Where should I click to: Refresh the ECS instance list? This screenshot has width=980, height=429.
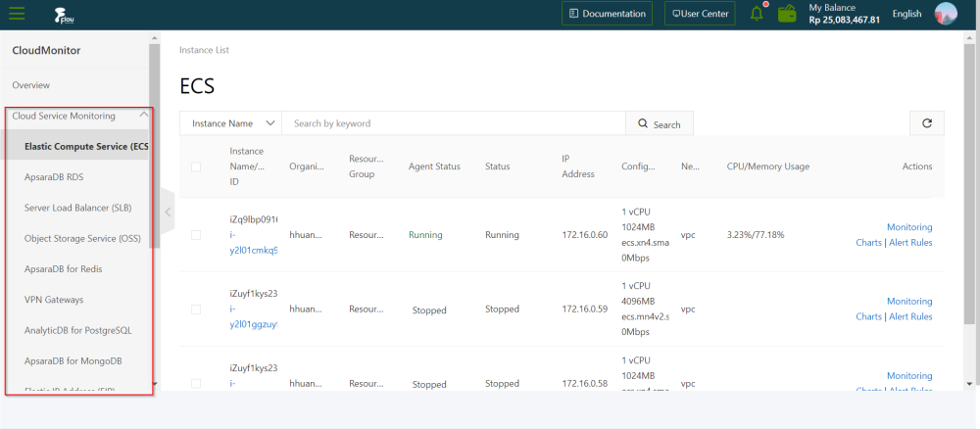pyautogui.click(x=927, y=123)
